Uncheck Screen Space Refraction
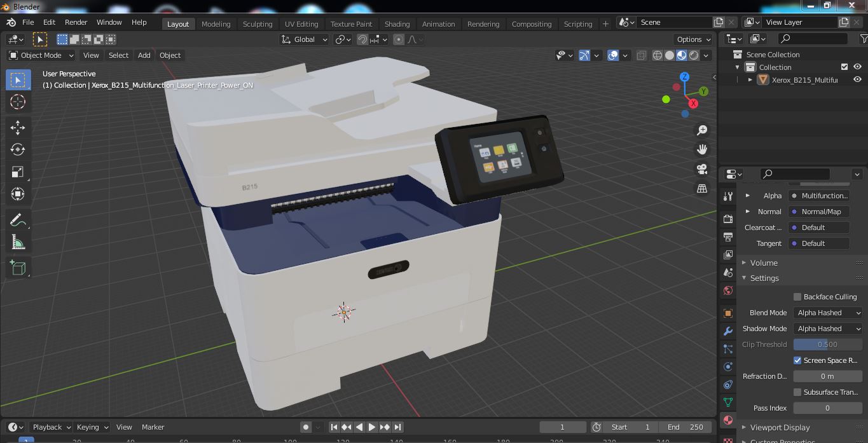This screenshot has height=443, width=868. pyautogui.click(x=797, y=360)
